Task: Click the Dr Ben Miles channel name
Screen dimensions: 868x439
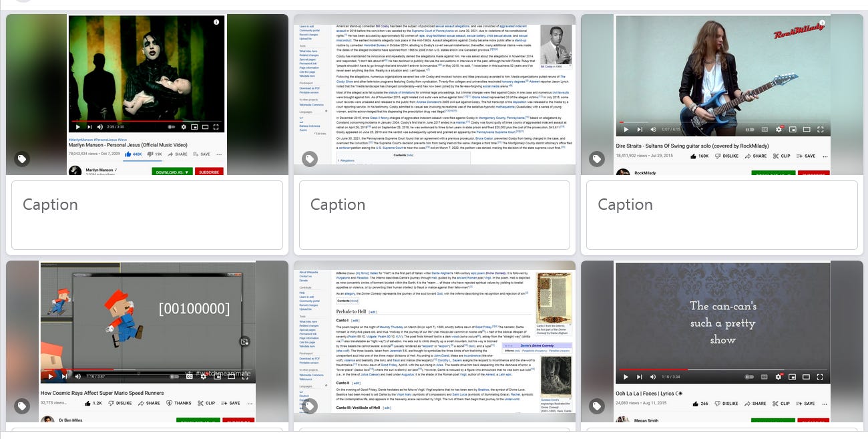Action: (x=70, y=420)
